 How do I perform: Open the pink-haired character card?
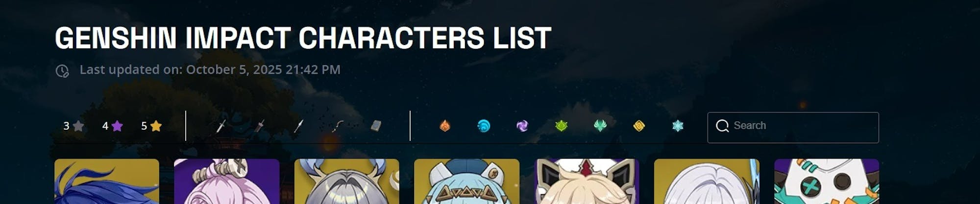point(227,181)
